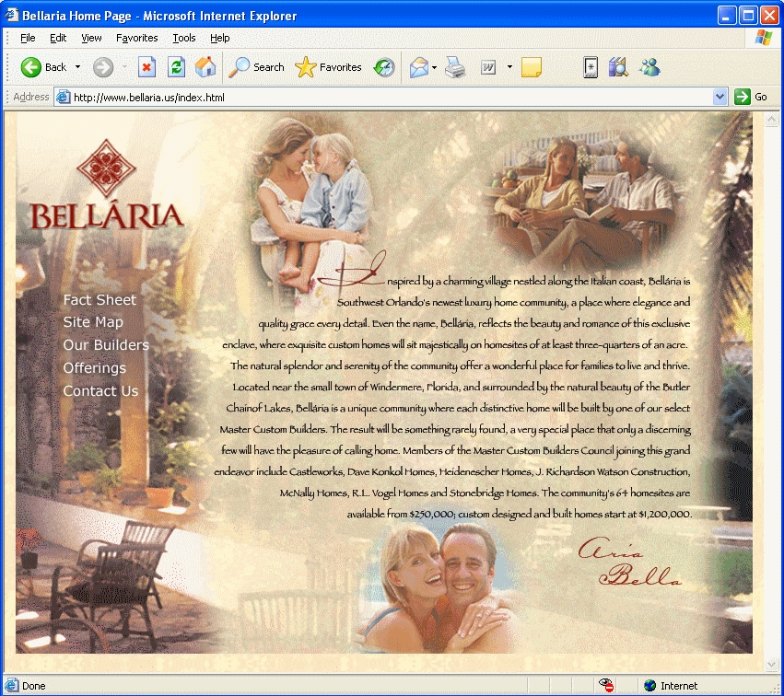Open Research books toolbar icon
Image resolution: width=784 pixels, height=696 pixels.
tap(618, 67)
